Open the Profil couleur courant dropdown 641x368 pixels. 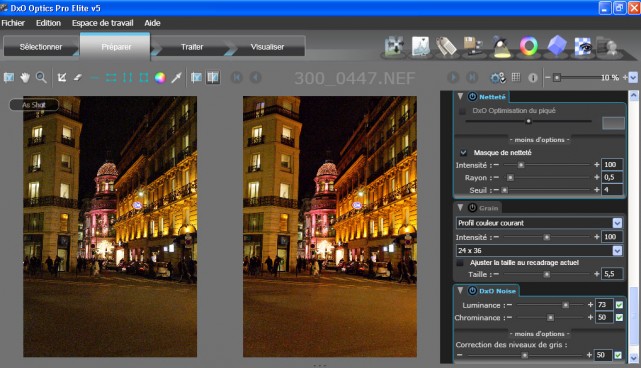pos(617,223)
